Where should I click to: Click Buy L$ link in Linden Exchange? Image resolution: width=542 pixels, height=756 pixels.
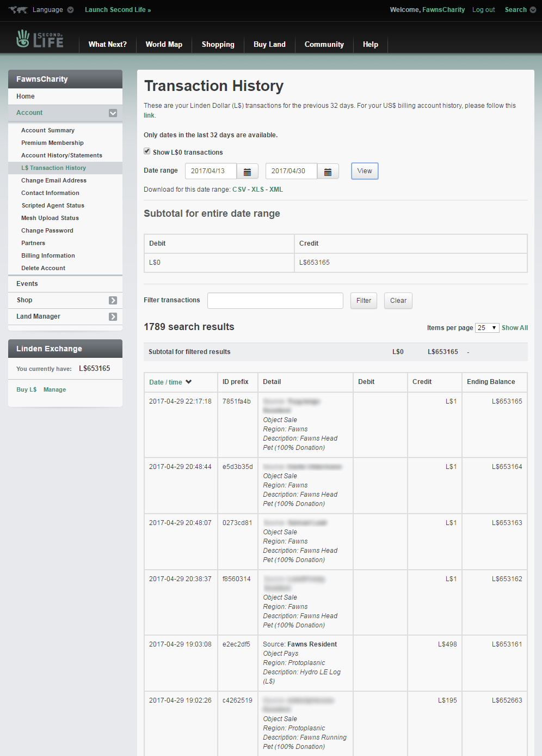coord(26,390)
